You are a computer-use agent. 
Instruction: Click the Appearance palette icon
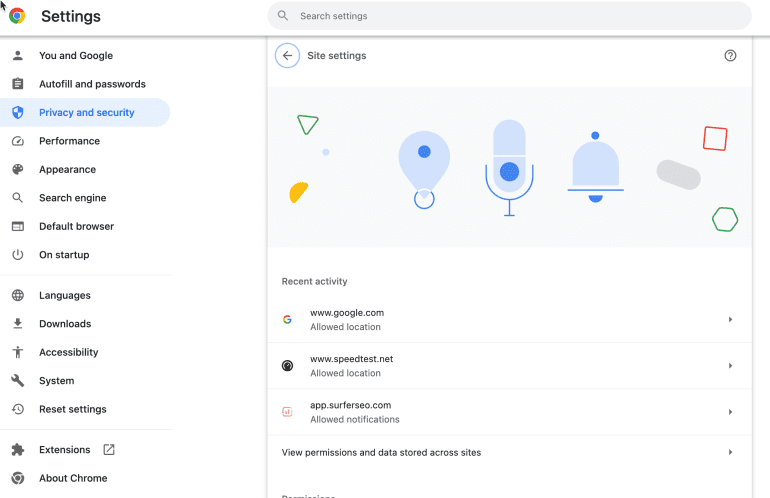coord(17,170)
